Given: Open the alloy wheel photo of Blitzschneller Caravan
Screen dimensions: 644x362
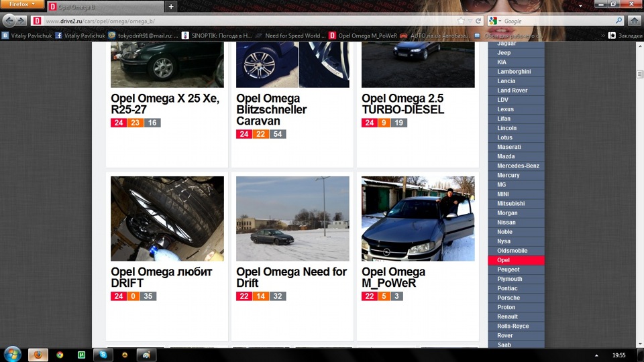Looking at the screenshot, I should [x=292, y=64].
